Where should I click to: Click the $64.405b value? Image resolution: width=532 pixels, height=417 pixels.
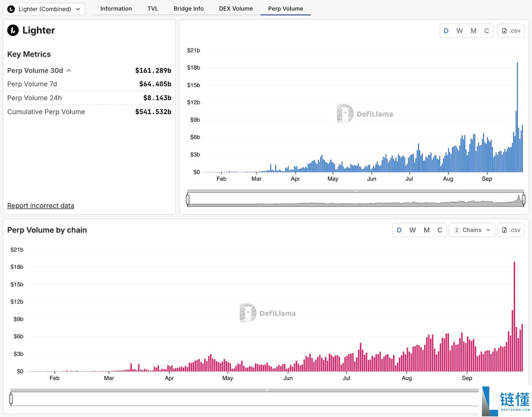pyautogui.click(x=155, y=84)
